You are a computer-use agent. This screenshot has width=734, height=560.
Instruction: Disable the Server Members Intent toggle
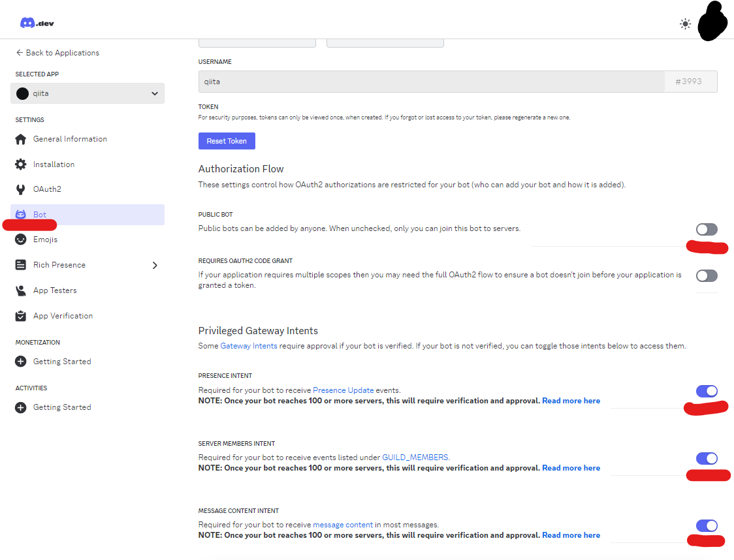point(707,458)
